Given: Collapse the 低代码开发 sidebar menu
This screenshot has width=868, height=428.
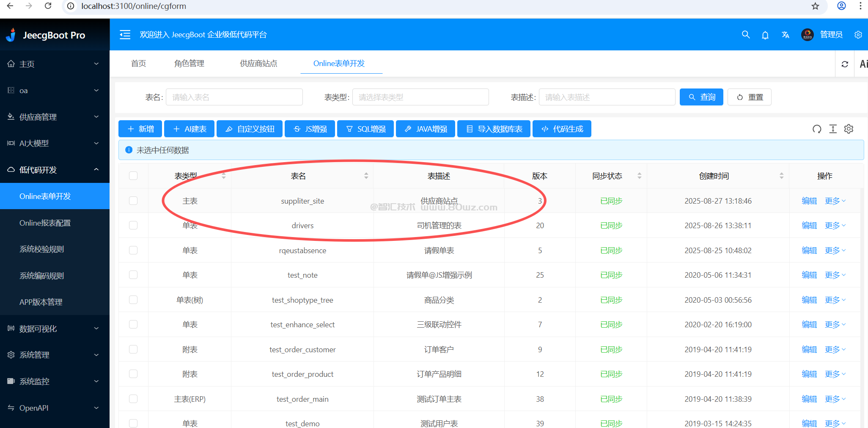Looking at the screenshot, I should pos(55,170).
